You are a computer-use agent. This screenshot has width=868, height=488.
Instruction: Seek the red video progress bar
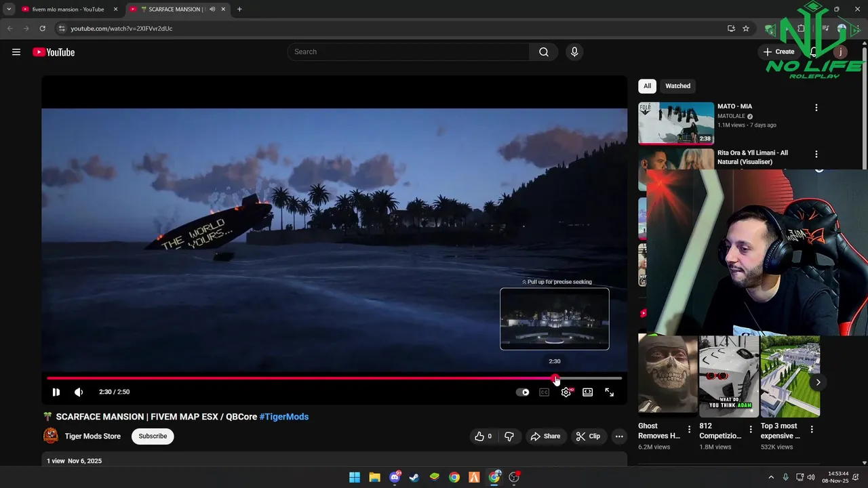(x=334, y=378)
